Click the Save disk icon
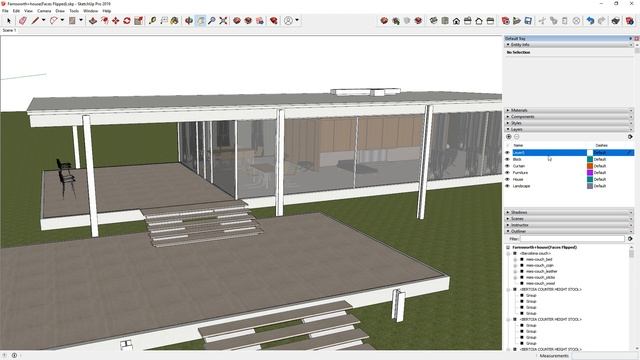This screenshot has height=360, width=640. (x=528, y=20)
